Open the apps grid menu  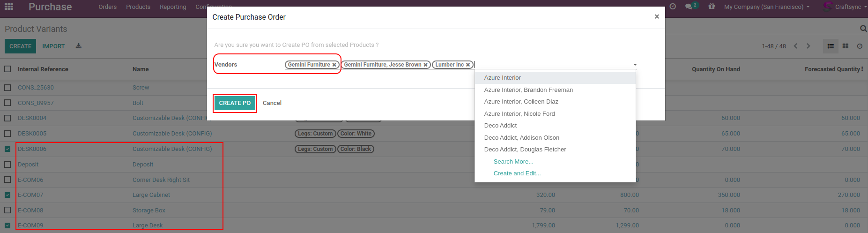click(x=8, y=7)
